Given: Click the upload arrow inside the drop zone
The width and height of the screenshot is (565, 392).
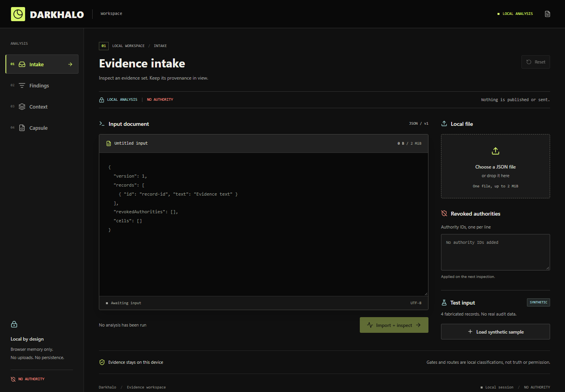Looking at the screenshot, I should click(x=496, y=151).
